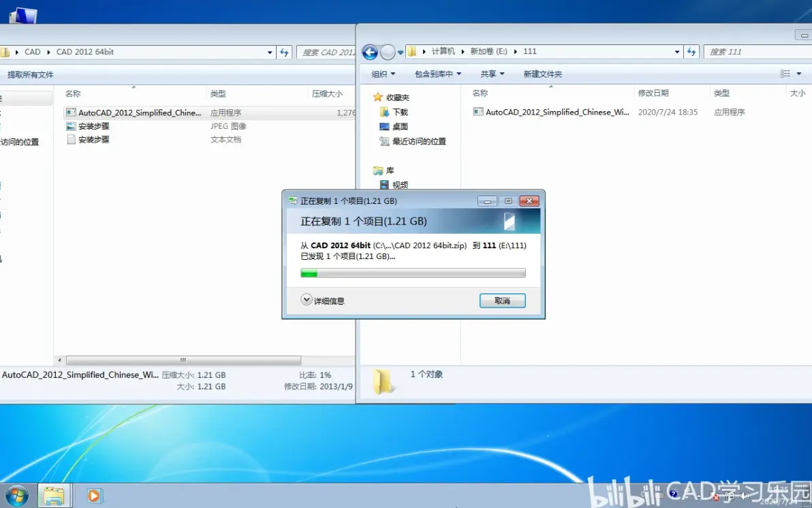Click the 库 libraries icon in the sidebar

pyautogui.click(x=378, y=170)
